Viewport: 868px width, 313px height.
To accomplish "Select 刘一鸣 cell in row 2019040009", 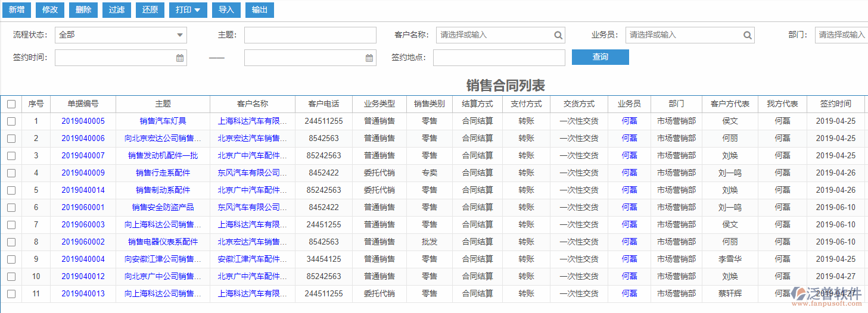I will click(730, 173).
